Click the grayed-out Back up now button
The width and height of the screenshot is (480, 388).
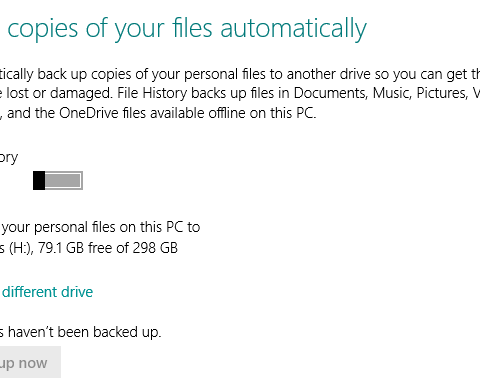point(30,362)
